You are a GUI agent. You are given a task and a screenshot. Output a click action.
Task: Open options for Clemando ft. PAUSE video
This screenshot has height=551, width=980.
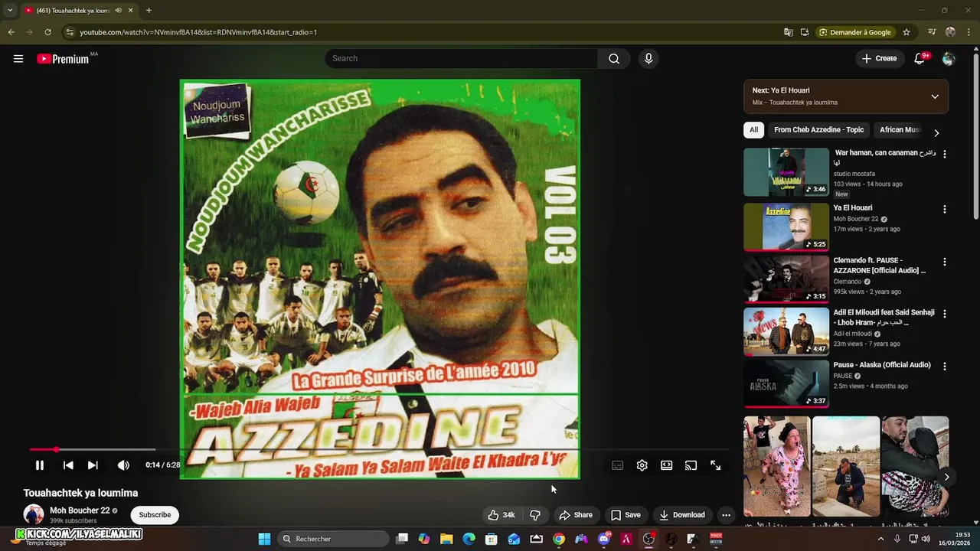944,262
